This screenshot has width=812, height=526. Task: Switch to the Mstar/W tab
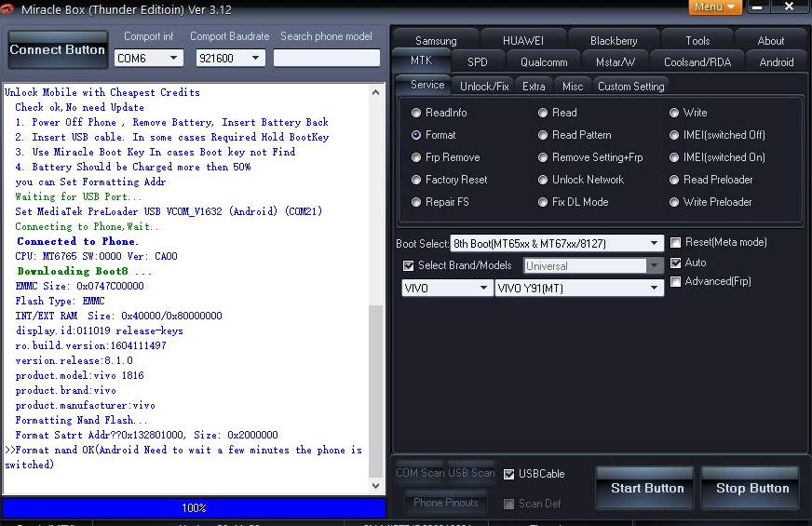[x=616, y=62]
